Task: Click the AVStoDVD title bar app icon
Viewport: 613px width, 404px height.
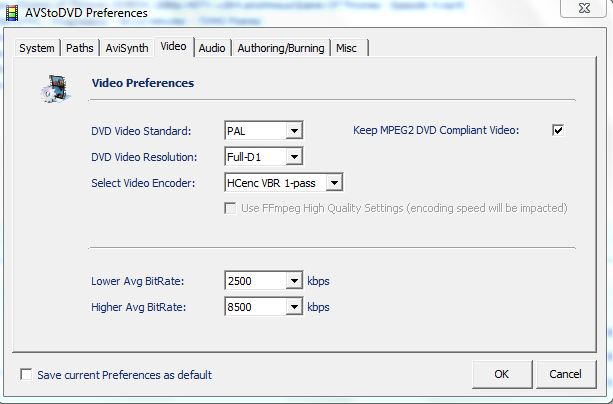Action: click(x=12, y=12)
